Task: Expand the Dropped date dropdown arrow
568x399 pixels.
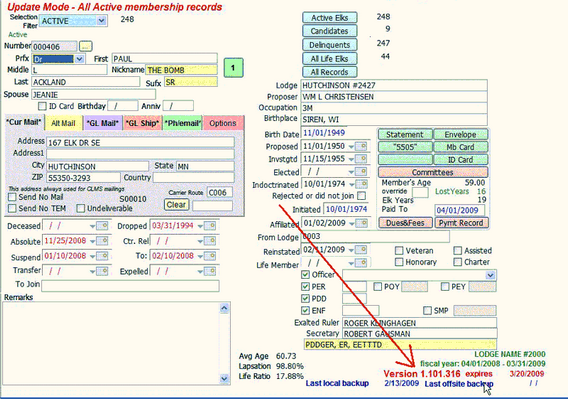Action: point(200,226)
